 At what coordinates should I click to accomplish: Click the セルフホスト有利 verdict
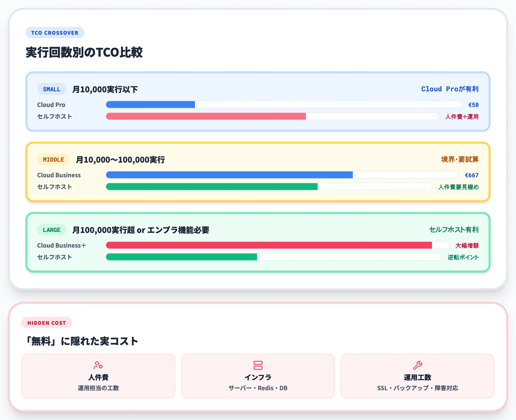click(454, 230)
